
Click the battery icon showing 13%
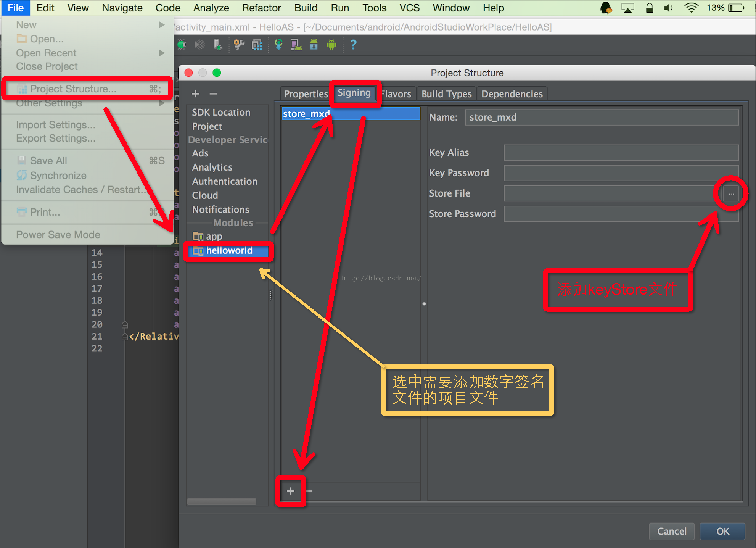point(736,8)
